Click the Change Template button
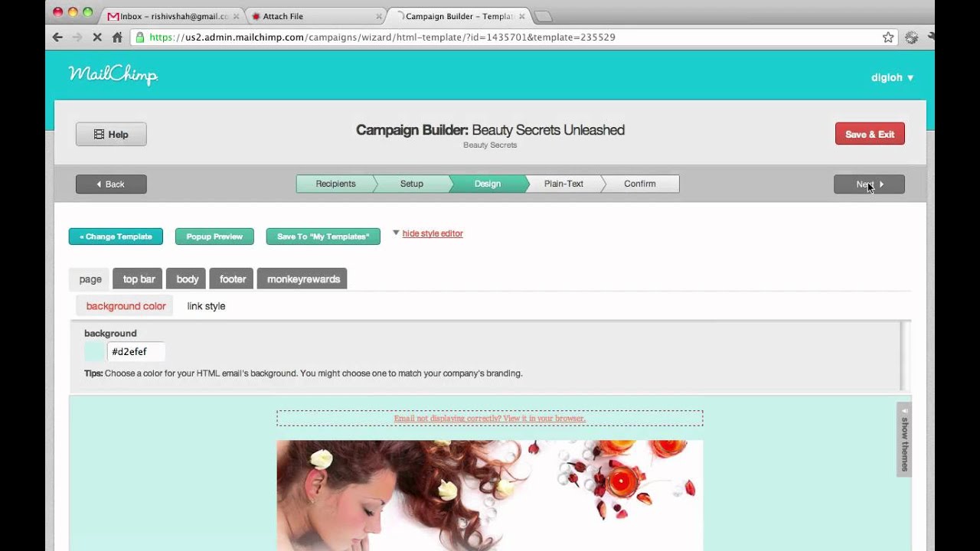The width and height of the screenshot is (980, 551). tap(116, 236)
